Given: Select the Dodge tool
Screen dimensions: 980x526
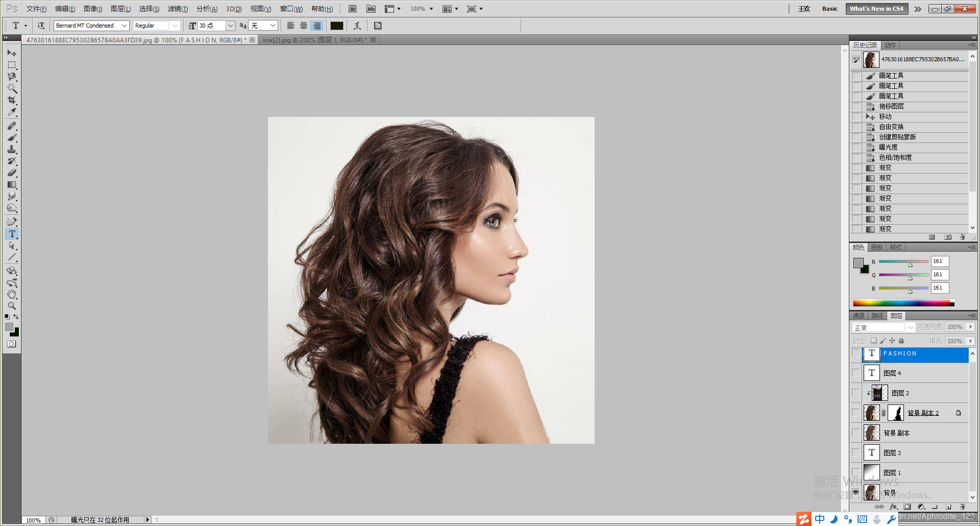Looking at the screenshot, I should pos(12,208).
